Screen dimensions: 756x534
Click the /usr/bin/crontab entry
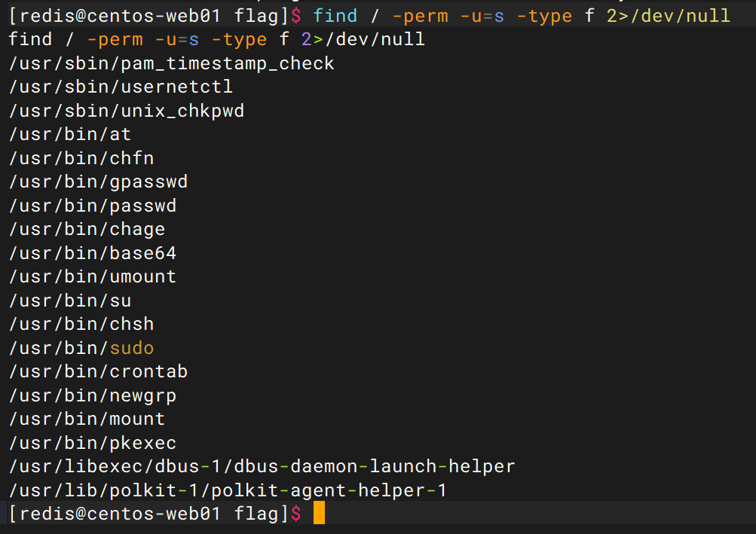pyautogui.click(x=99, y=371)
